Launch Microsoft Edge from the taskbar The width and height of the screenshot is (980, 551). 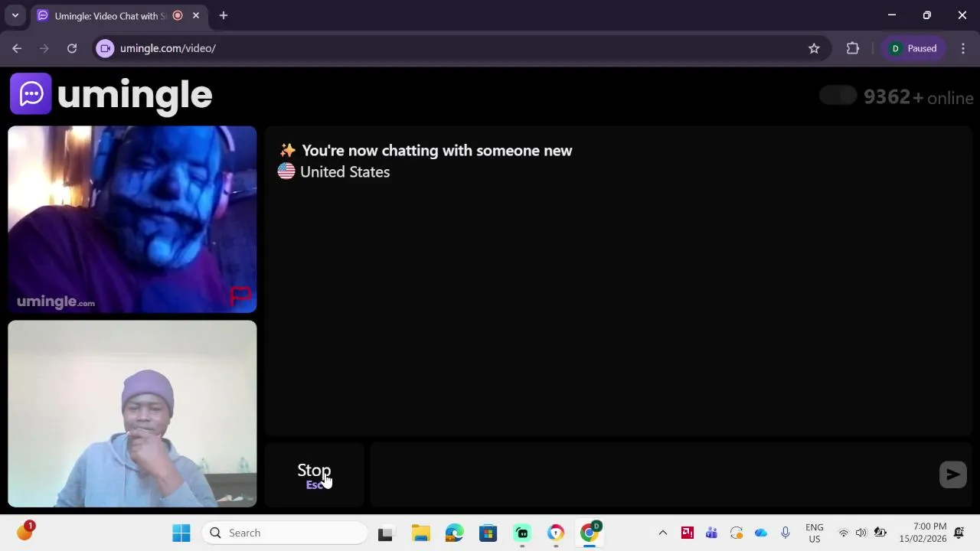454,533
